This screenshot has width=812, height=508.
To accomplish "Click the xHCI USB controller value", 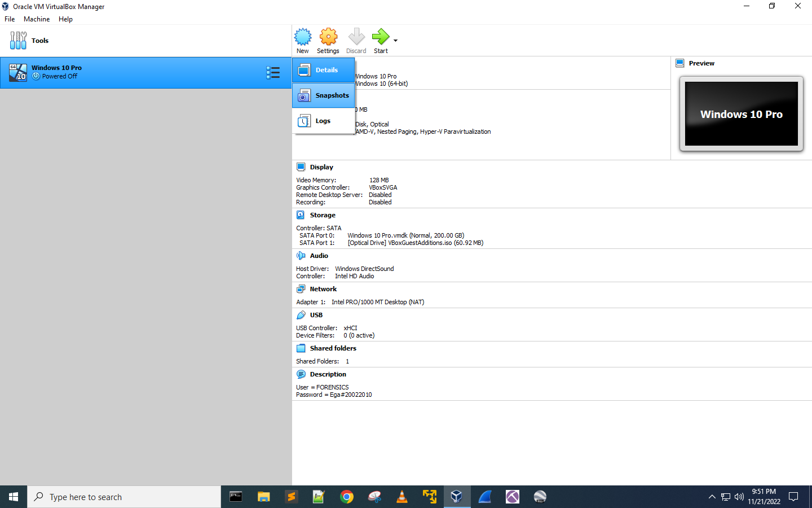I will coord(350,328).
